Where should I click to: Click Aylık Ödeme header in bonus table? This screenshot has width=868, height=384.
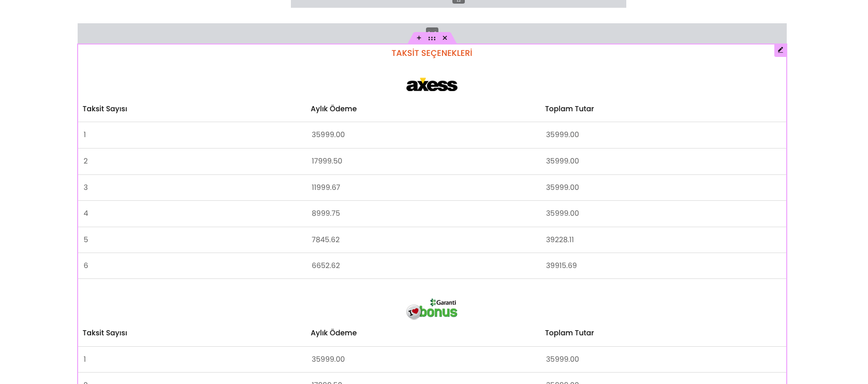334,333
